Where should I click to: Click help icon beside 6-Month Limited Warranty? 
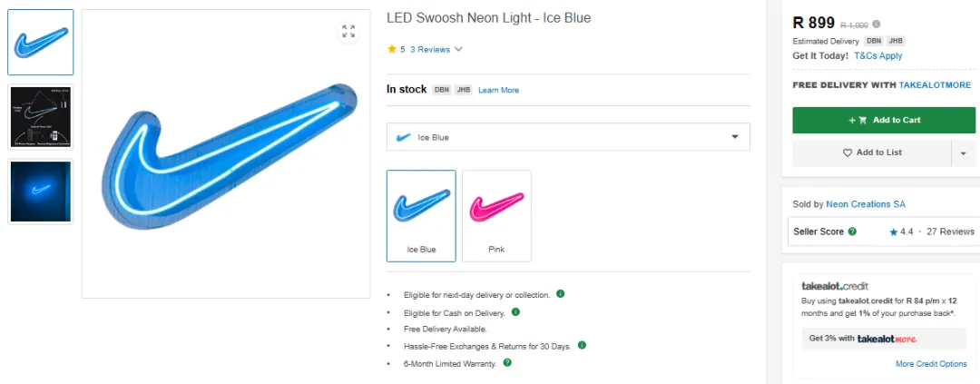click(507, 362)
